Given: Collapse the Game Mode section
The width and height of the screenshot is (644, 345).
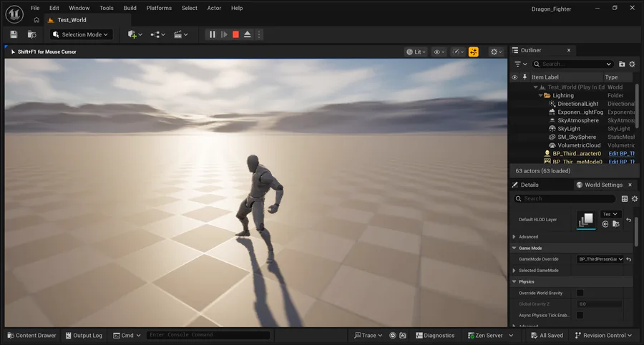Looking at the screenshot, I should pos(514,248).
